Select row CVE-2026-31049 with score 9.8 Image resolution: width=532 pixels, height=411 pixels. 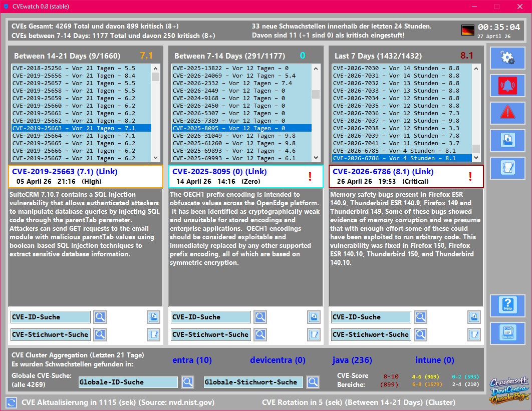click(241, 136)
